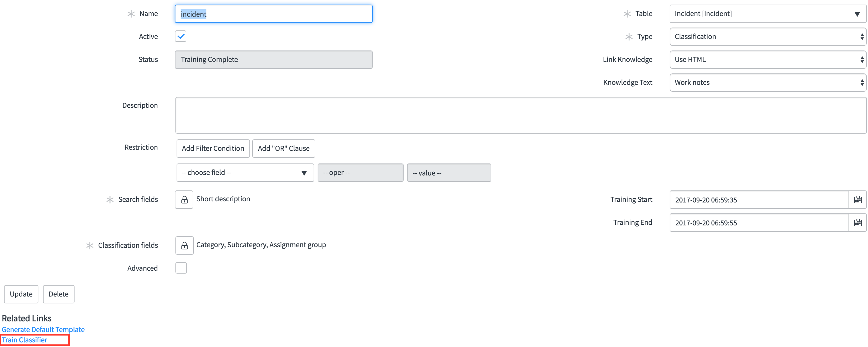This screenshot has height=347, width=868.
Task: Open Generate Default Template link
Action: pyautogui.click(x=43, y=330)
